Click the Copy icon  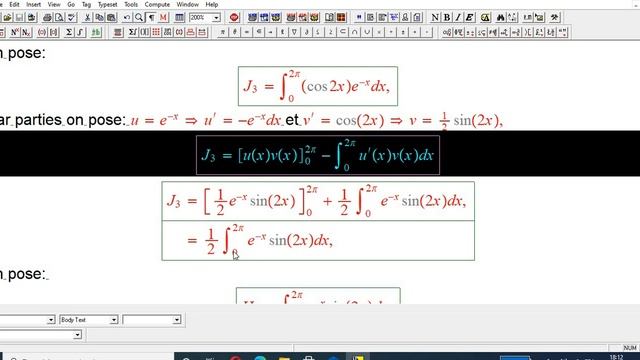pos(99,18)
